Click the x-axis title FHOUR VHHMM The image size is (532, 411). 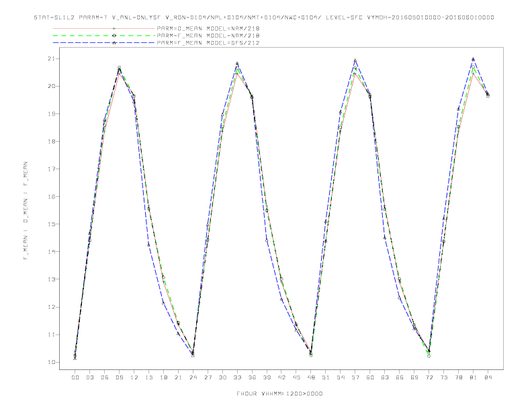click(x=279, y=394)
